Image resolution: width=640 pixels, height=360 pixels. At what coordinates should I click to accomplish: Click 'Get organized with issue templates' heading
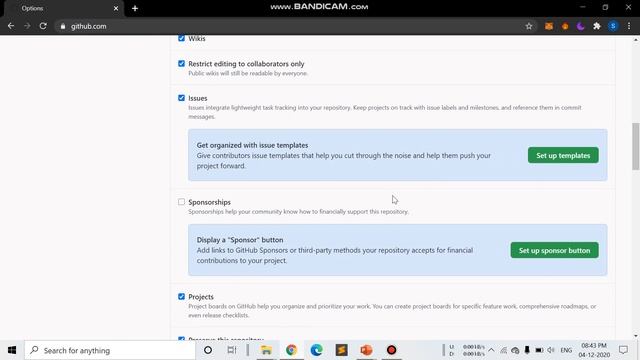click(252, 145)
